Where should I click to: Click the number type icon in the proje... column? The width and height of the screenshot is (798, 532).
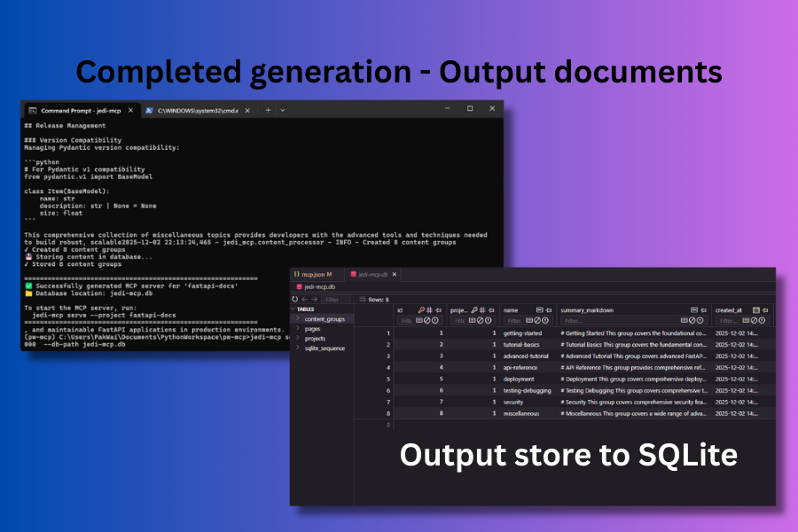(x=482, y=310)
